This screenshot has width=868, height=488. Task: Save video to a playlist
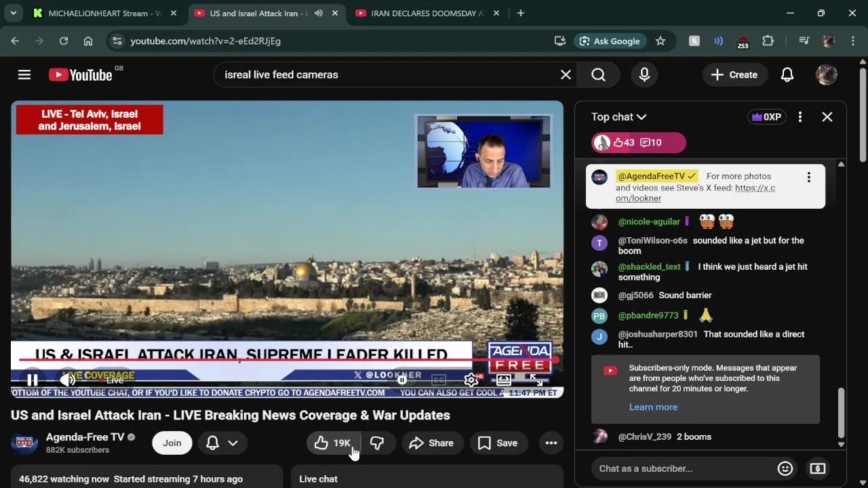[498, 443]
